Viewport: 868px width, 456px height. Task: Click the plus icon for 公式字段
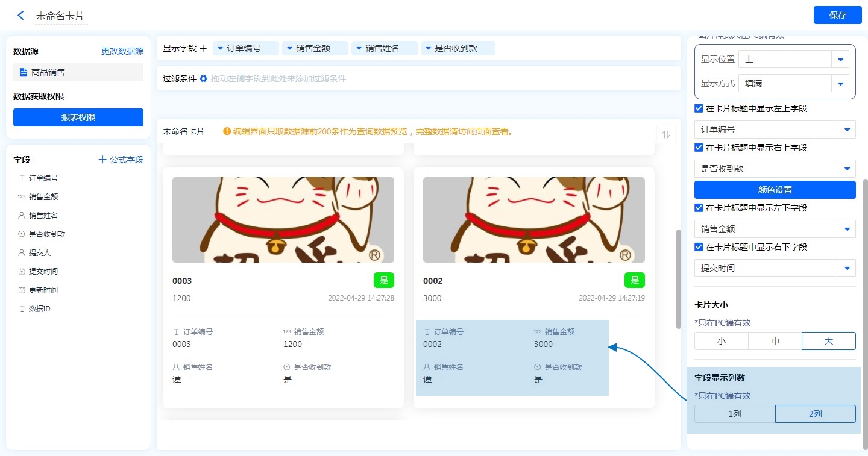[x=102, y=160]
